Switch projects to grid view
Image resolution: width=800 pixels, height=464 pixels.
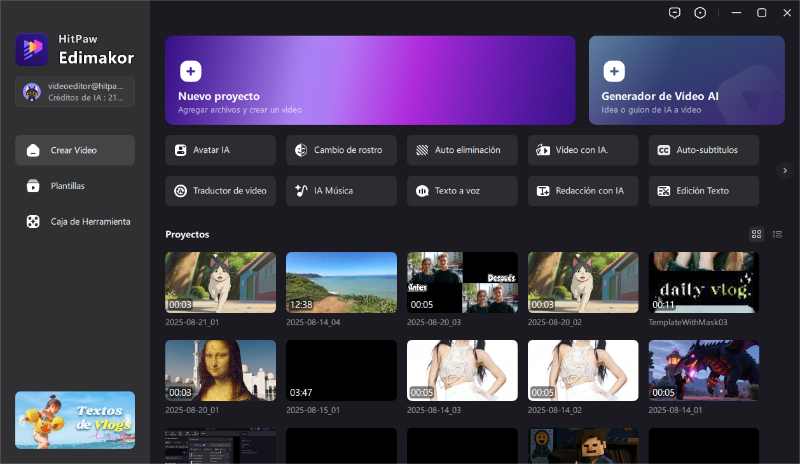tap(757, 234)
